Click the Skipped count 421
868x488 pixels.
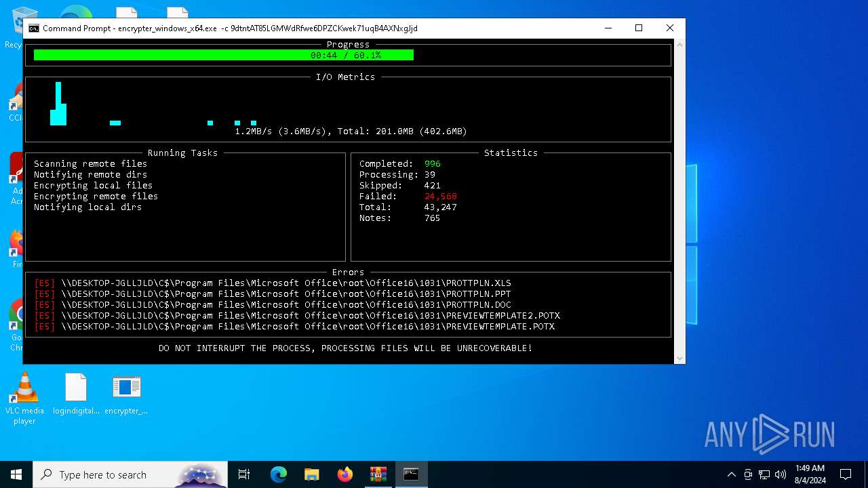tap(433, 185)
